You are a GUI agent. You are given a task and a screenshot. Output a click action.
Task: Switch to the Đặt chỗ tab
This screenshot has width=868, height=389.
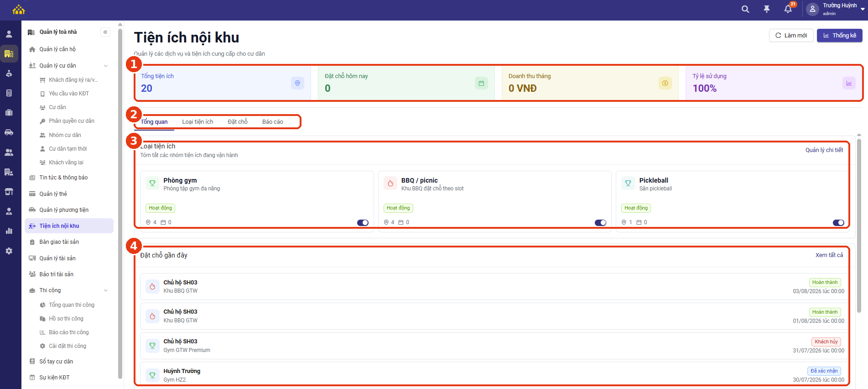click(x=238, y=122)
